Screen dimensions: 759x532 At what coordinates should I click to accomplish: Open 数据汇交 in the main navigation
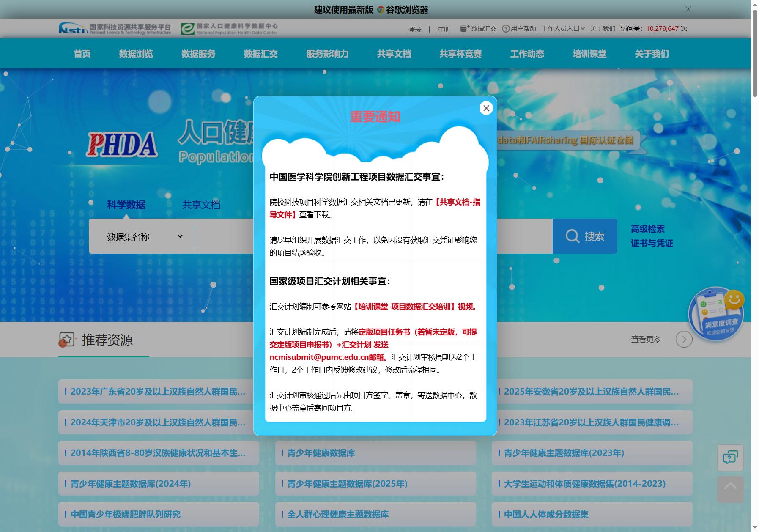coord(261,54)
